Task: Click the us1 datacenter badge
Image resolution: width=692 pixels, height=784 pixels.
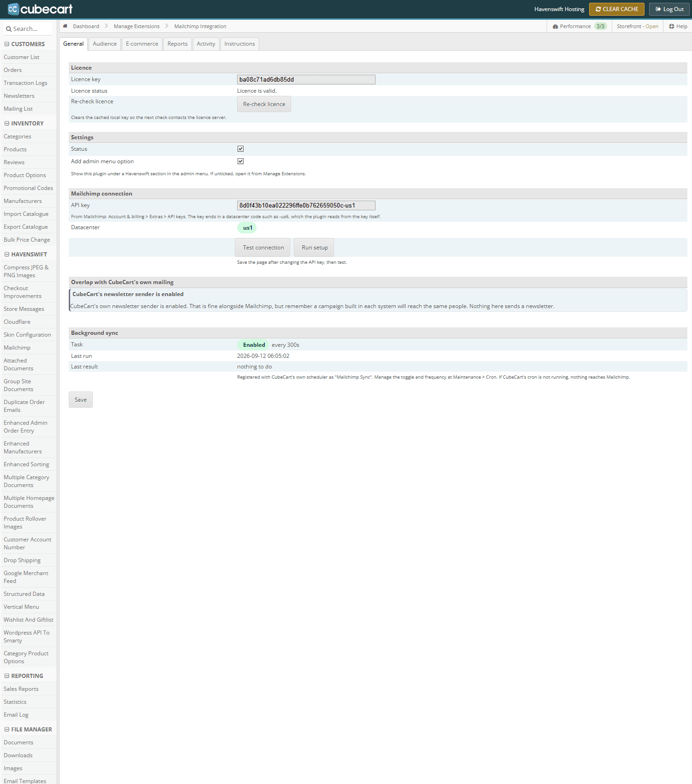Action: 247,228
